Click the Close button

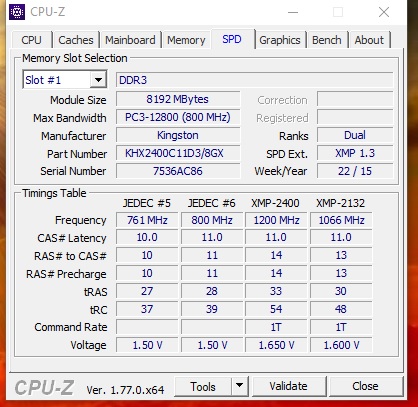(x=365, y=386)
